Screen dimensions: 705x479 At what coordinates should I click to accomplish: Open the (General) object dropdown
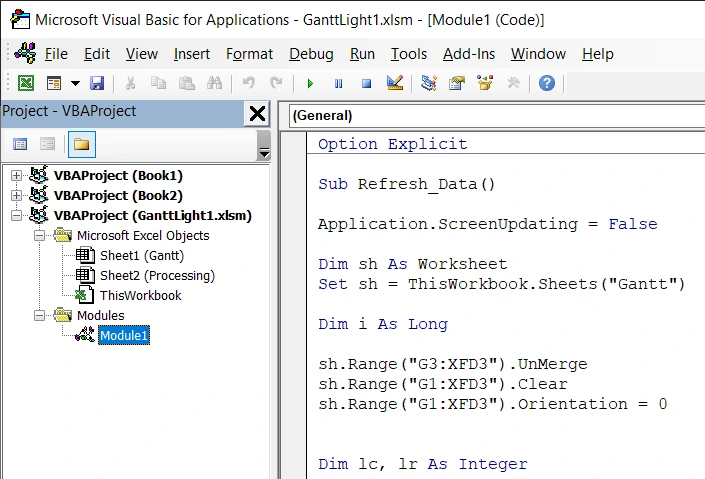pos(497,116)
